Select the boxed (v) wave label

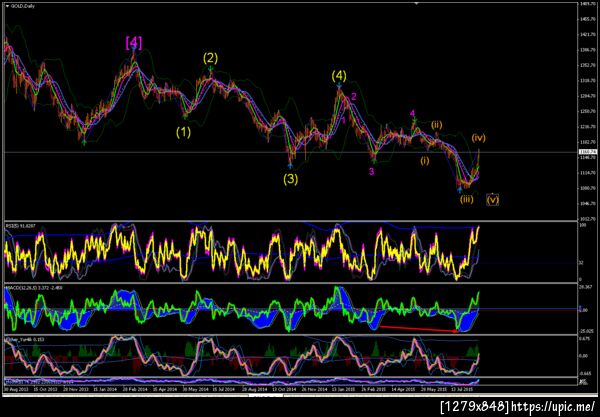pyautogui.click(x=492, y=199)
